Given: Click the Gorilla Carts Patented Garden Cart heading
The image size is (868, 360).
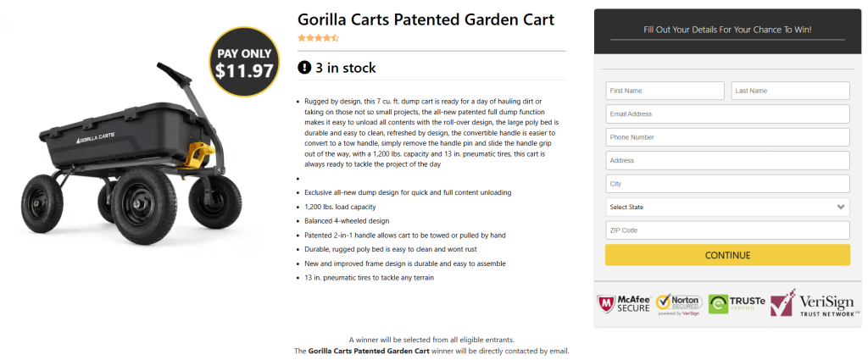Looking at the screenshot, I should coord(426,19).
